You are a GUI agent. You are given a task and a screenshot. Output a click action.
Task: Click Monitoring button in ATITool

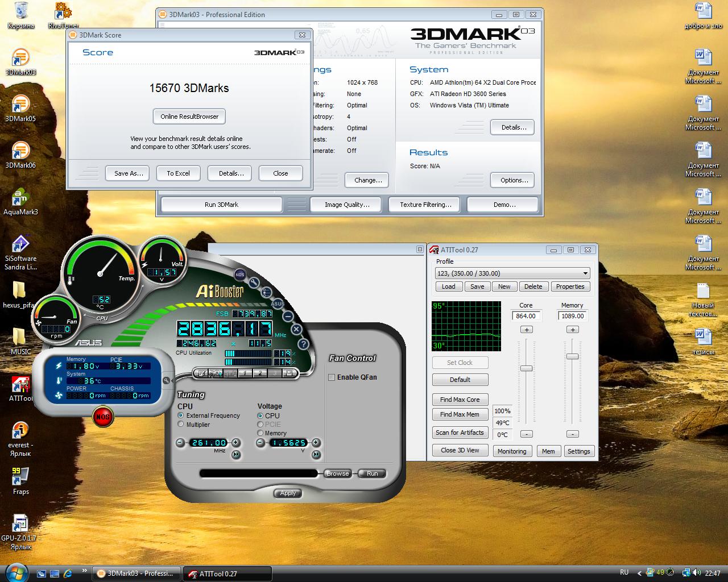[512, 451]
